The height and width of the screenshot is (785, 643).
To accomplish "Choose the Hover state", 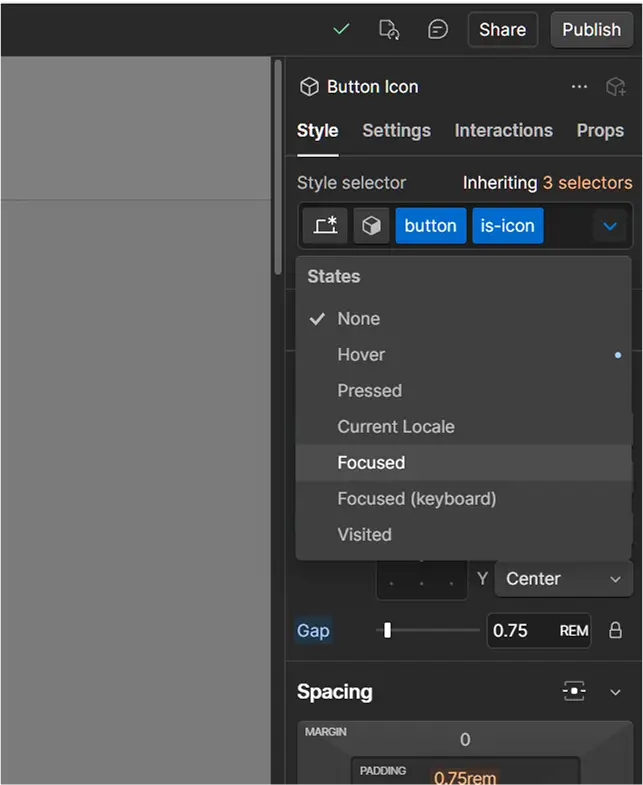I will tap(463, 355).
